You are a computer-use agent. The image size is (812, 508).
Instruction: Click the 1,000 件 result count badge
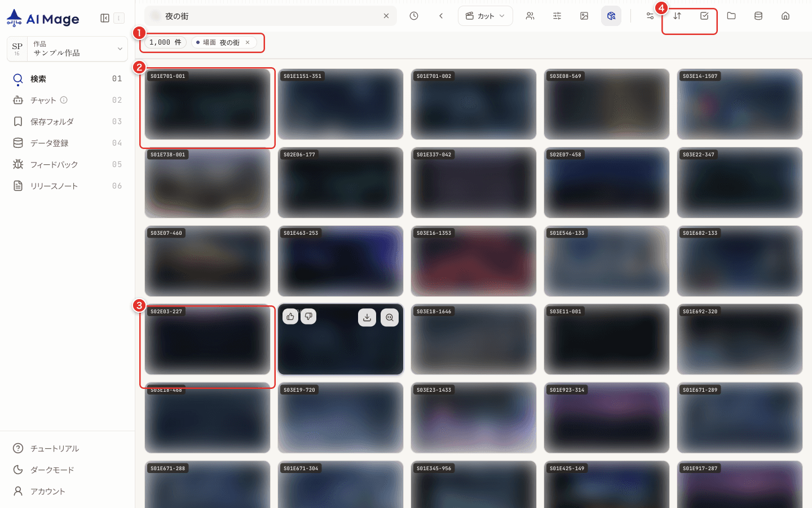pos(166,42)
